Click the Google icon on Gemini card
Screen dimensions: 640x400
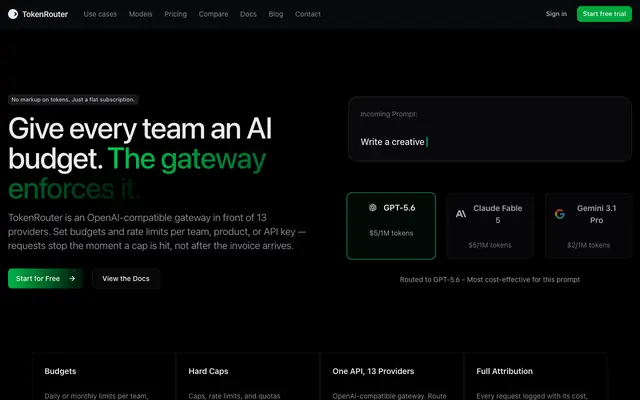pyautogui.click(x=560, y=214)
